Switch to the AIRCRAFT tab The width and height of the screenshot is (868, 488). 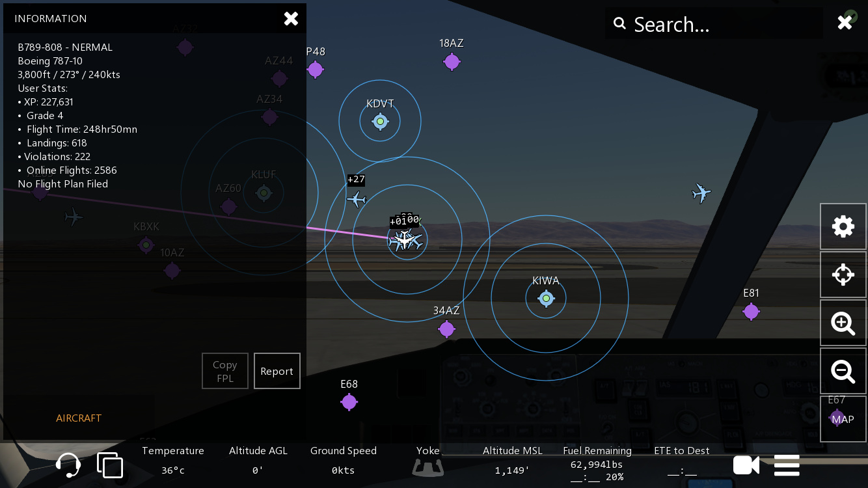[x=79, y=418]
